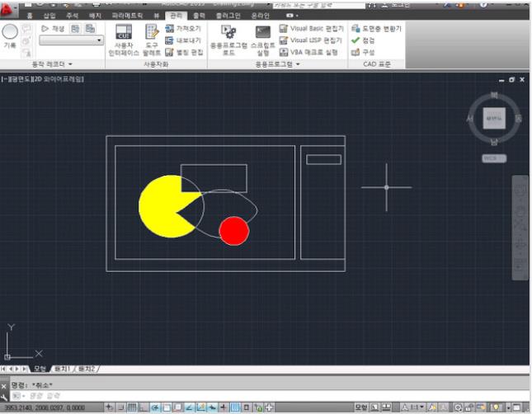The image size is (532, 414).
Task: Click quick view layouts status icon
Action: [x=374, y=407]
